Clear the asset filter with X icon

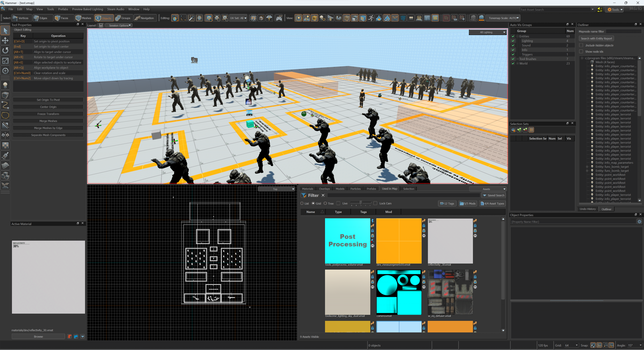(323, 195)
